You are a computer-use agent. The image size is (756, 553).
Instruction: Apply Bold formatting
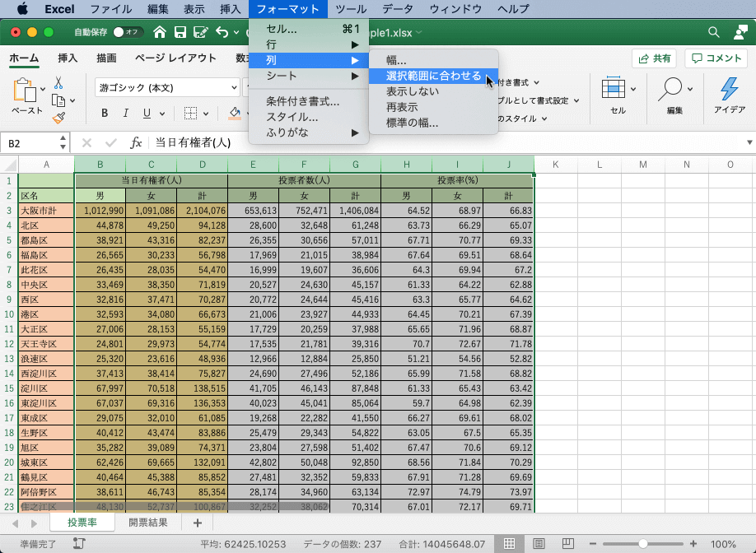[104, 114]
